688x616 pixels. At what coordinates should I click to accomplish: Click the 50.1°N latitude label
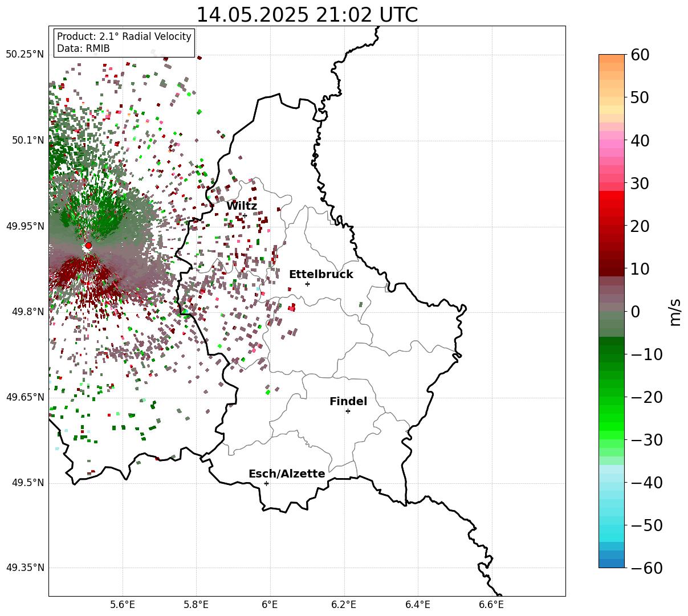[x=27, y=140]
